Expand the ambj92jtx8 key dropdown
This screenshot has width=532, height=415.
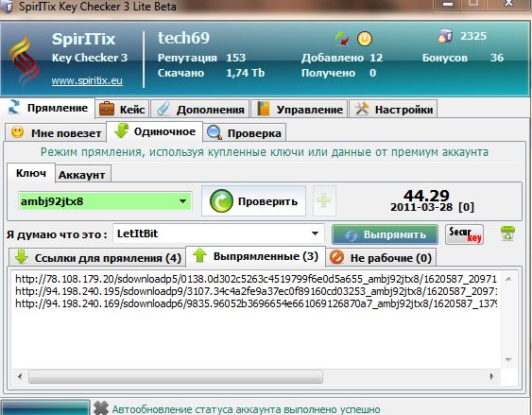(x=182, y=201)
